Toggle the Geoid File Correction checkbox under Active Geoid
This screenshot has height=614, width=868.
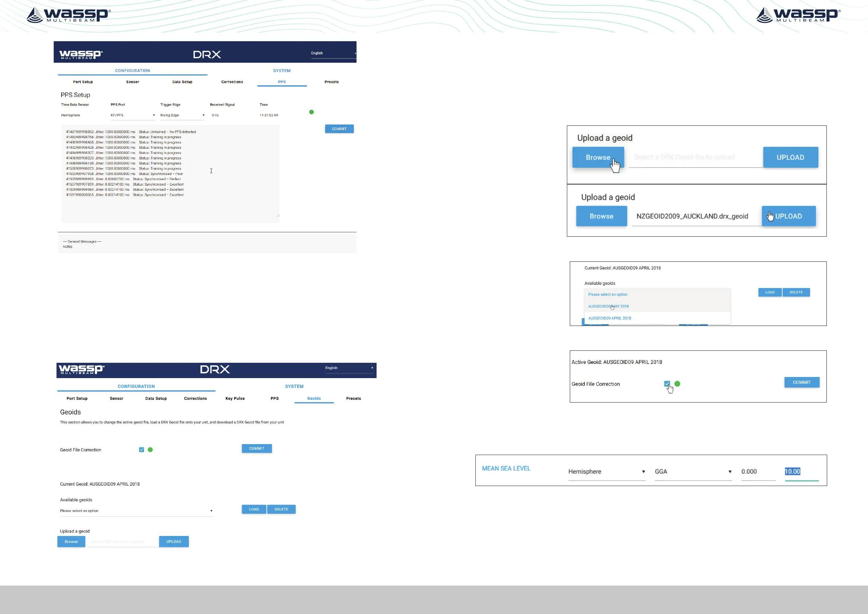[x=667, y=384]
